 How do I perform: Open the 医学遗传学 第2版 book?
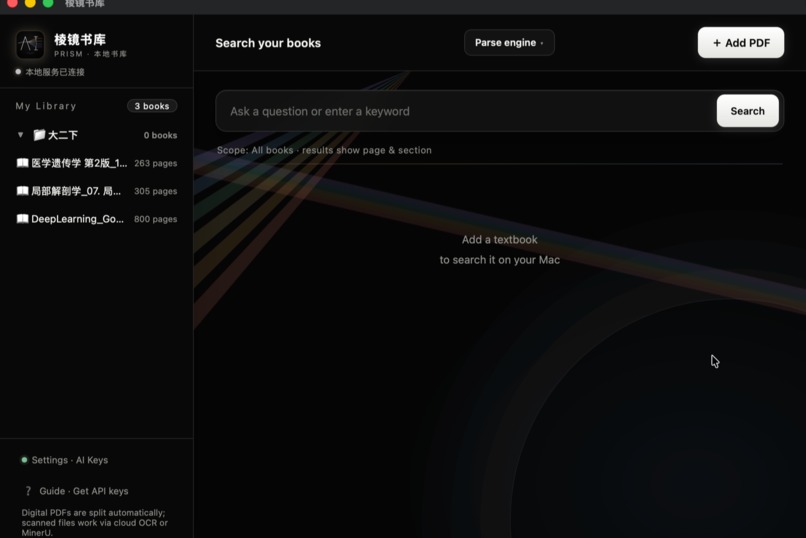[x=97, y=163]
